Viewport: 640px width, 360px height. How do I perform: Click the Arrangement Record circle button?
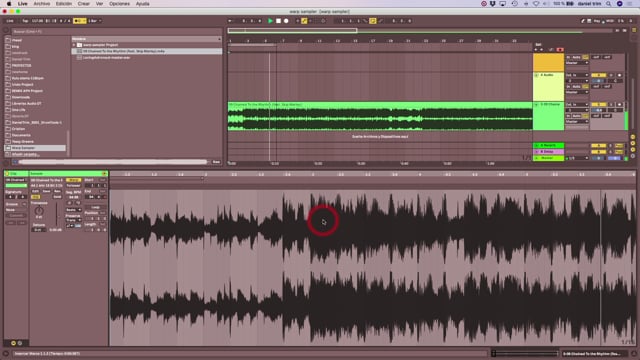click(x=286, y=21)
